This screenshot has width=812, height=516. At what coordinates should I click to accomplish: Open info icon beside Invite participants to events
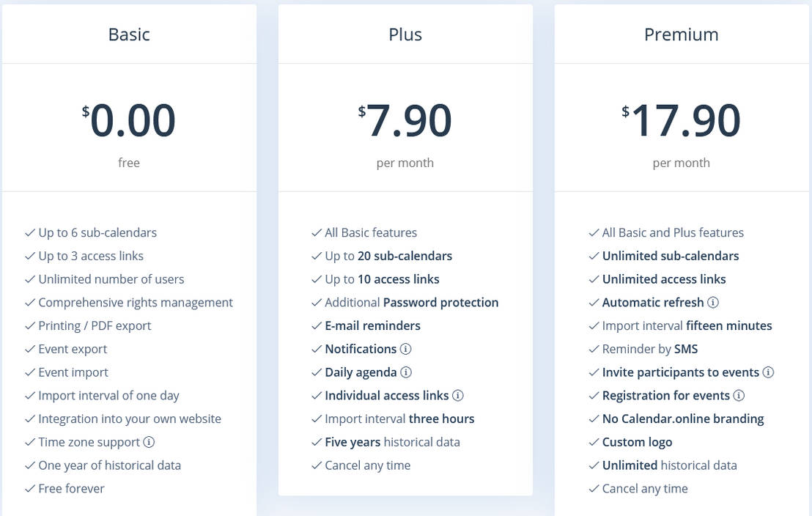coord(769,372)
